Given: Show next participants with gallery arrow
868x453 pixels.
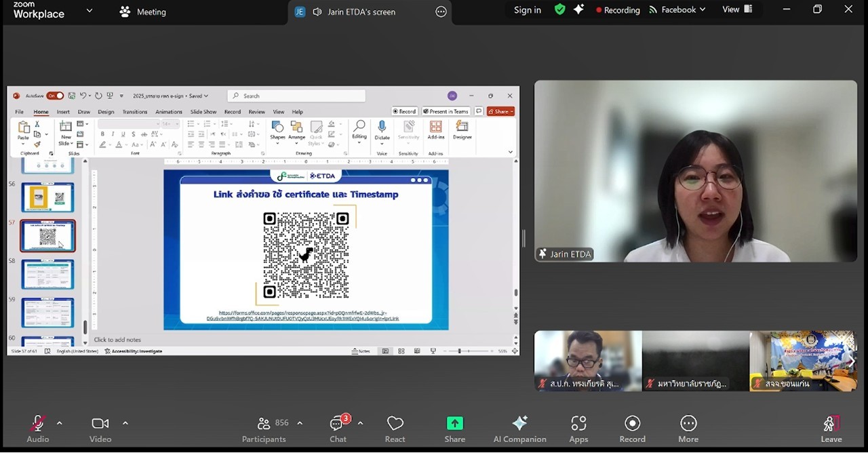Looking at the screenshot, I should [x=851, y=361].
